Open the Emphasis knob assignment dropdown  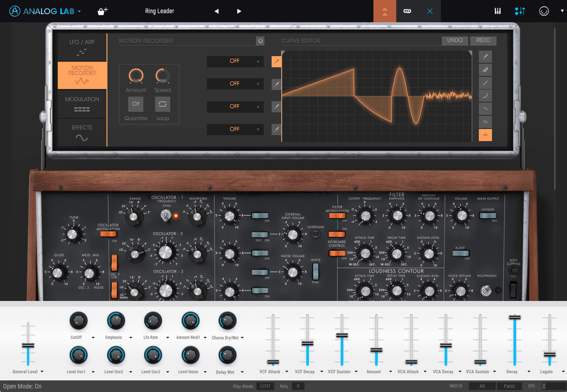[x=131, y=338]
